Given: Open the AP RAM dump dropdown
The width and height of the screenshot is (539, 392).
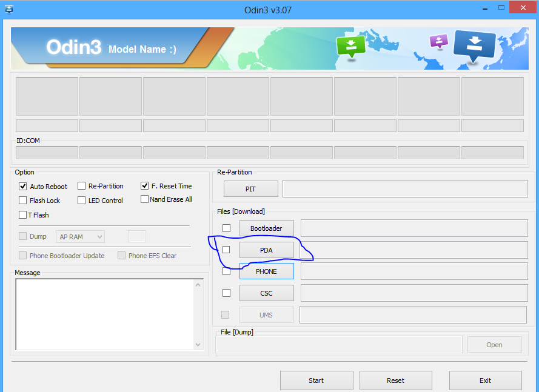Looking at the screenshot, I should (x=80, y=237).
